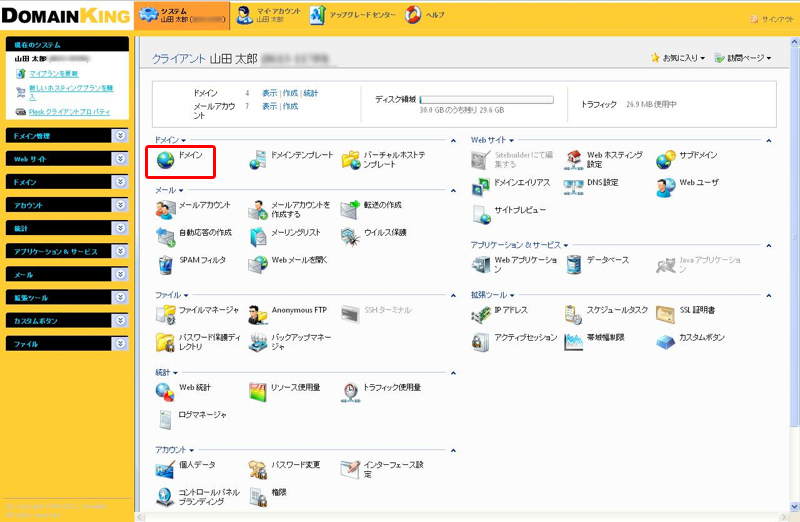800x522 pixels.
Task: Open Anonymous FTP icon
Action: pos(258,315)
